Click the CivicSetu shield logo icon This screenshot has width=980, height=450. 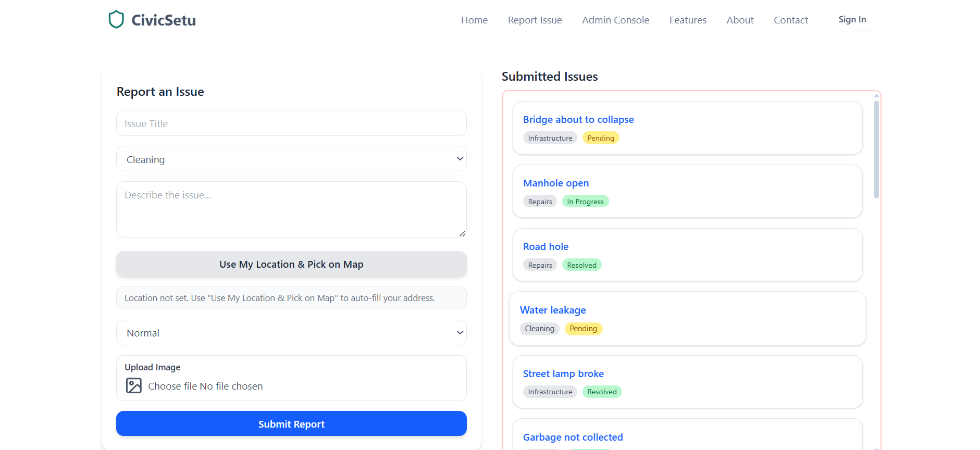[x=116, y=20]
